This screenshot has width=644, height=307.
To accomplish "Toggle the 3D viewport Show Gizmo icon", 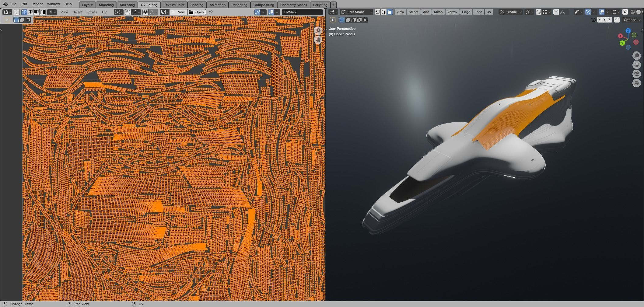I will pos(588,12).
